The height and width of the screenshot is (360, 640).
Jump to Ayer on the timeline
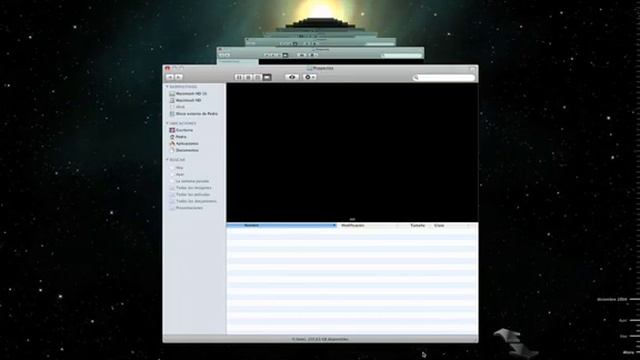(x=623, y=321)
